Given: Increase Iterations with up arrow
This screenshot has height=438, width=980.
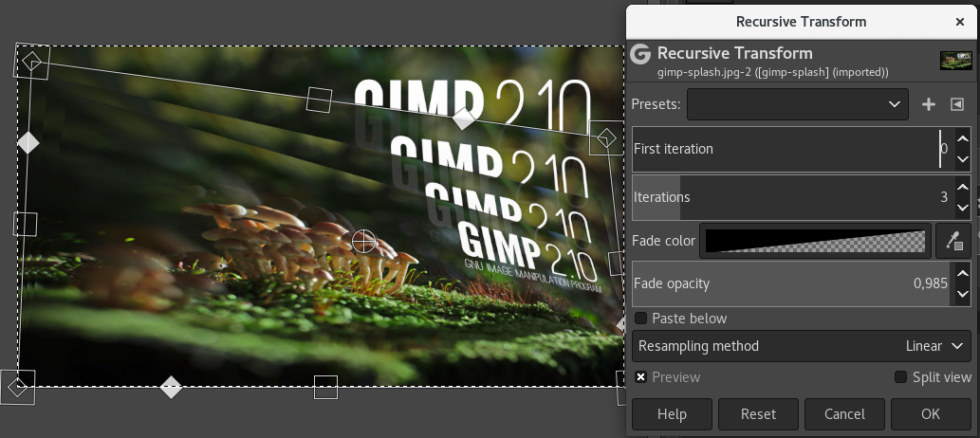Looking at the screenshot, I should coord(963,187).
